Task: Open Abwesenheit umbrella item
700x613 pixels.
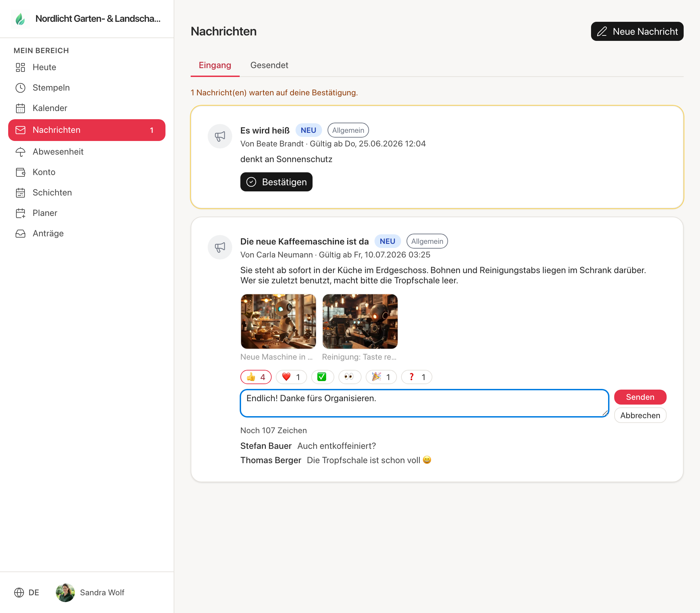Action: [87, 152]
